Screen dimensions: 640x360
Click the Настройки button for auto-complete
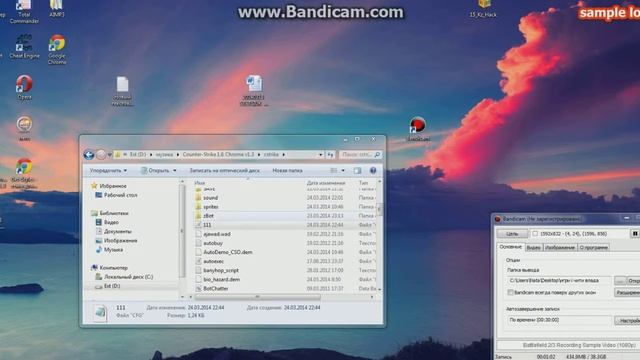(628, 320)
